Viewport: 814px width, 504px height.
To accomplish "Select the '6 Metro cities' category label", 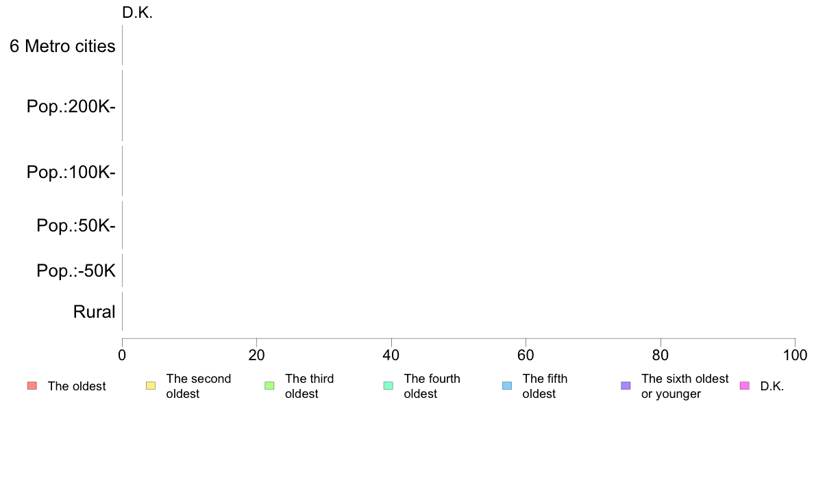I will 62,46.
